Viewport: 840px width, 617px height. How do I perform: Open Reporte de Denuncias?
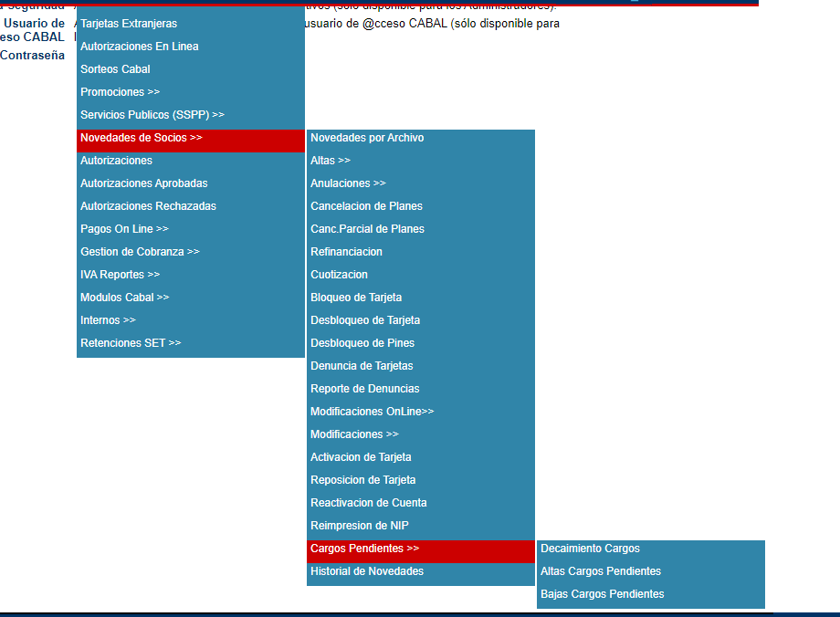364,389
